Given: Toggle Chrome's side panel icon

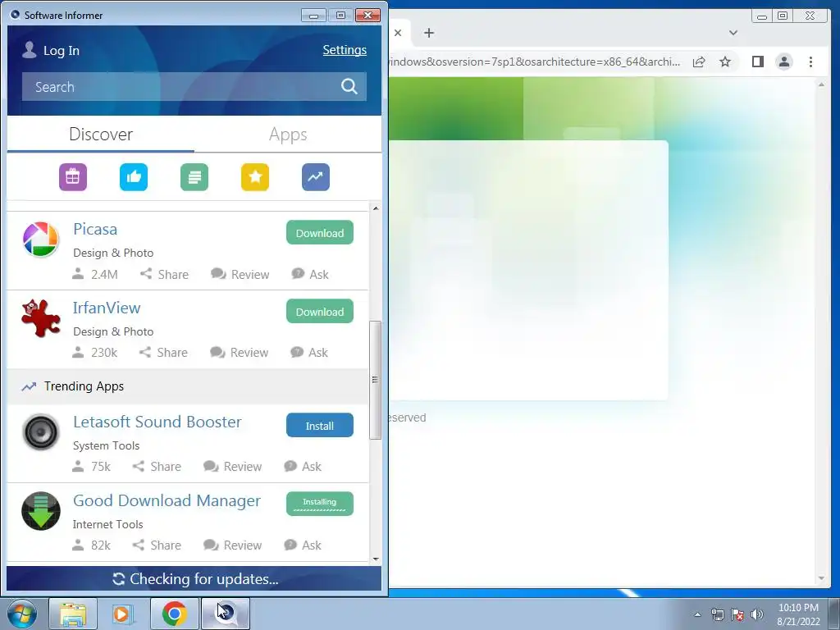Looking at the screenshot, I should click(757, 62).
